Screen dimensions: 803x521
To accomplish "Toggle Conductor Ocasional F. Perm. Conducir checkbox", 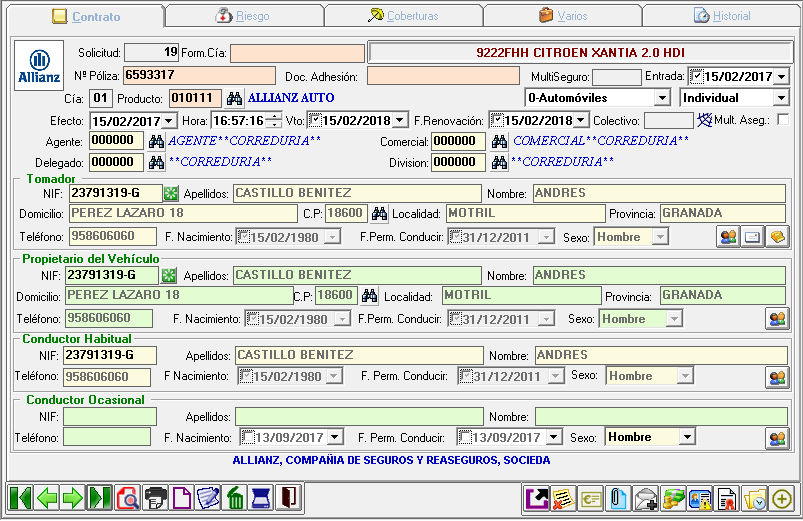I will click(x=464, y=437).
